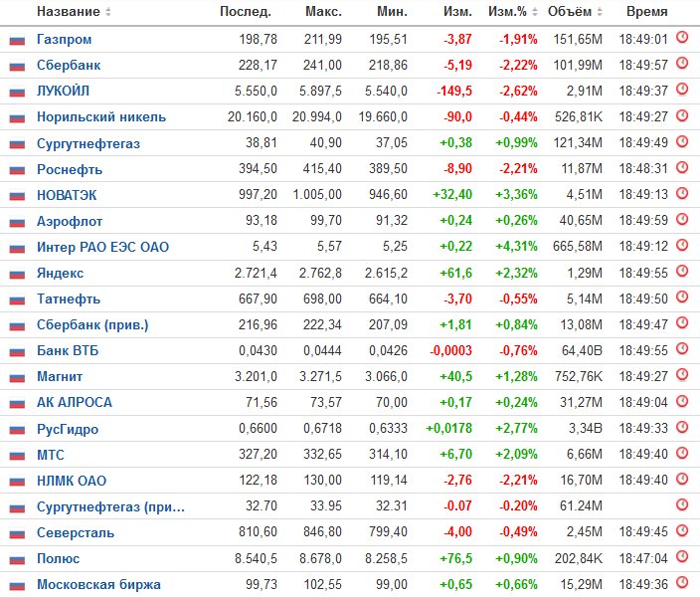Image resolution: width=700 pixels, height=598 pixels.
Task: Sort table by Изм.% using sort arrows
Action: pos(535,12)
